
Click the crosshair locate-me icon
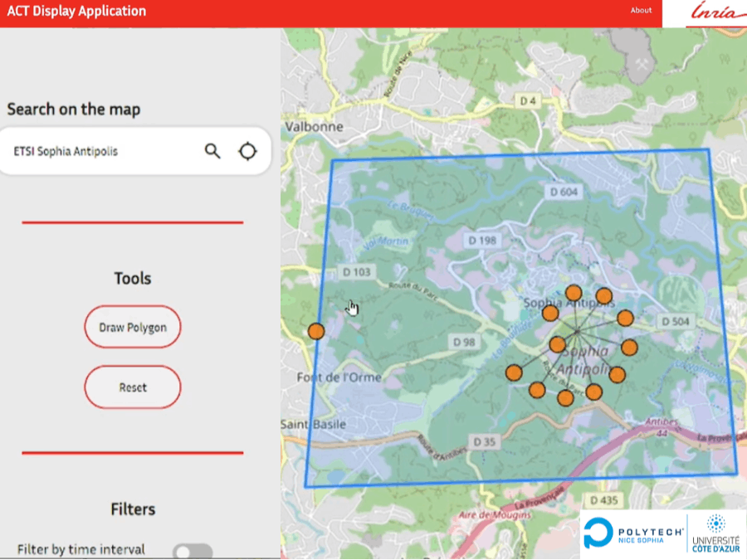(x=247, y=151)
